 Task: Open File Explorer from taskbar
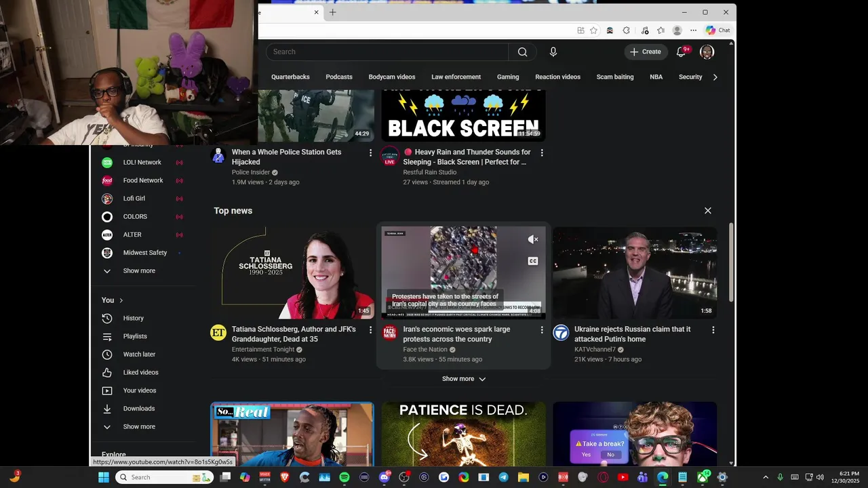523,477
